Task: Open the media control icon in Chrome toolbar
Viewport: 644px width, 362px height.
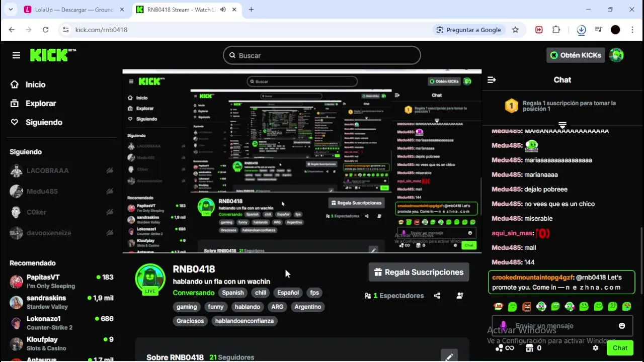Action: [x=598, y=30]
